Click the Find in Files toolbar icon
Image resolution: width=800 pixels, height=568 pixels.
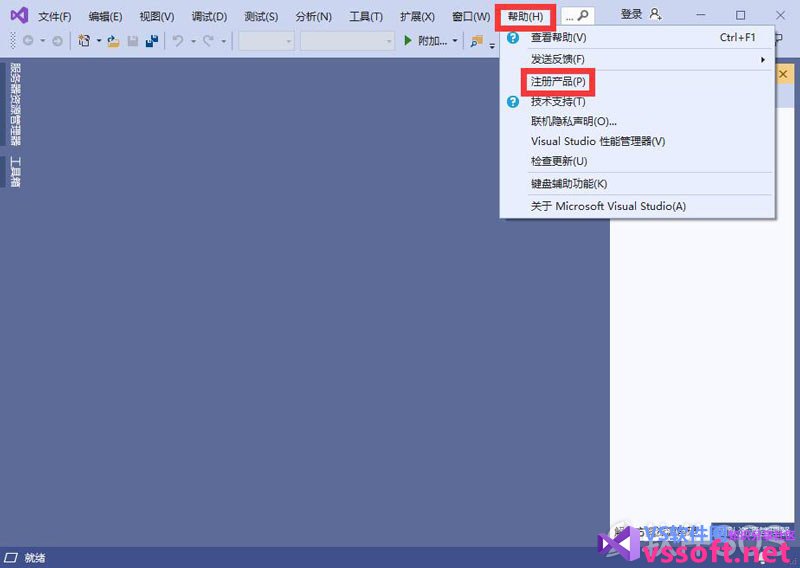coord(477,41)
